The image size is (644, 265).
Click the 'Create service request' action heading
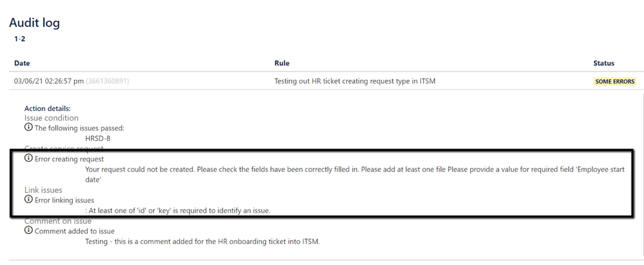coord(64,148)
